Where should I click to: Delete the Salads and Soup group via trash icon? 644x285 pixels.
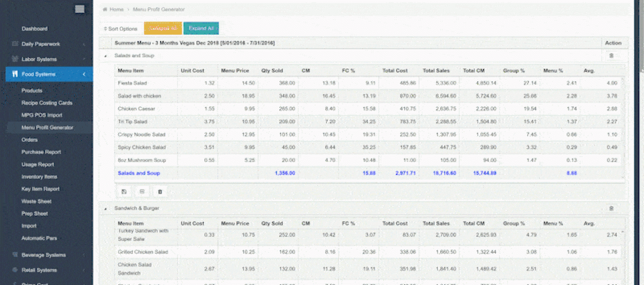pyautogui.click(x=611, y=56)
